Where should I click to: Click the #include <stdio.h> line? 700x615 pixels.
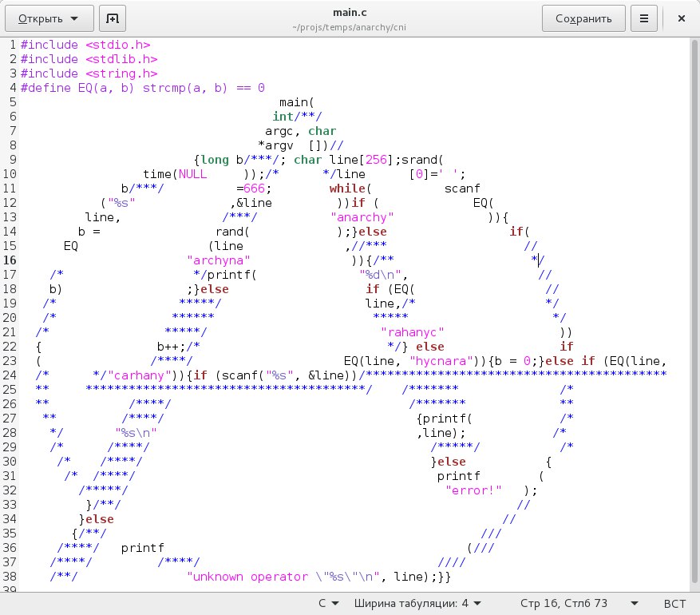[x=85, y=45]
